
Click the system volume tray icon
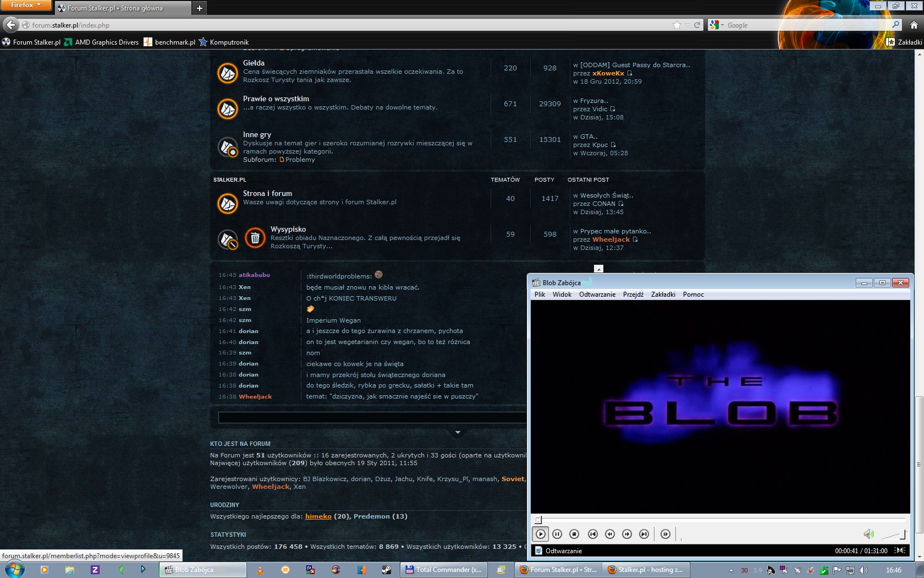tap(864, 570)
